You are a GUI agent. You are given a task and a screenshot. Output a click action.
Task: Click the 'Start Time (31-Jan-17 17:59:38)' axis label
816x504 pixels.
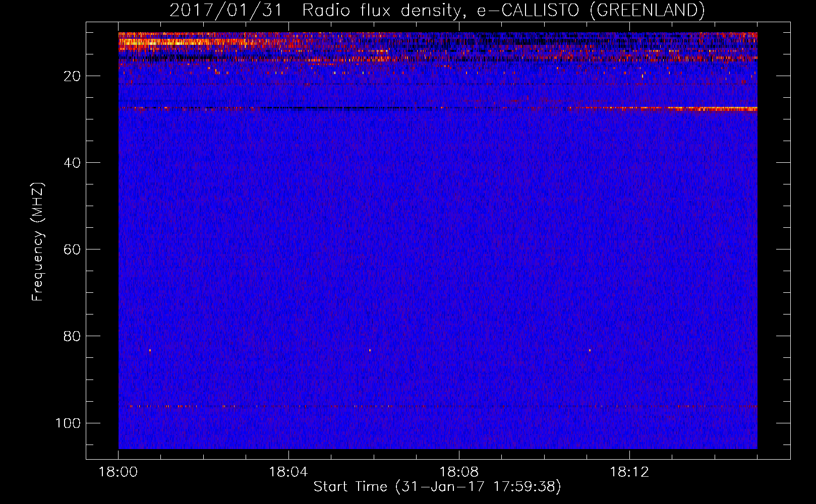click(x=437, y=487)
